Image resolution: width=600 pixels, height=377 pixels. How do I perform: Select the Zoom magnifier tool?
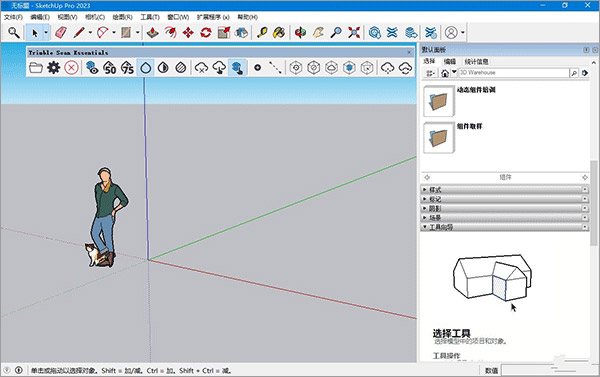pos(336,33)
